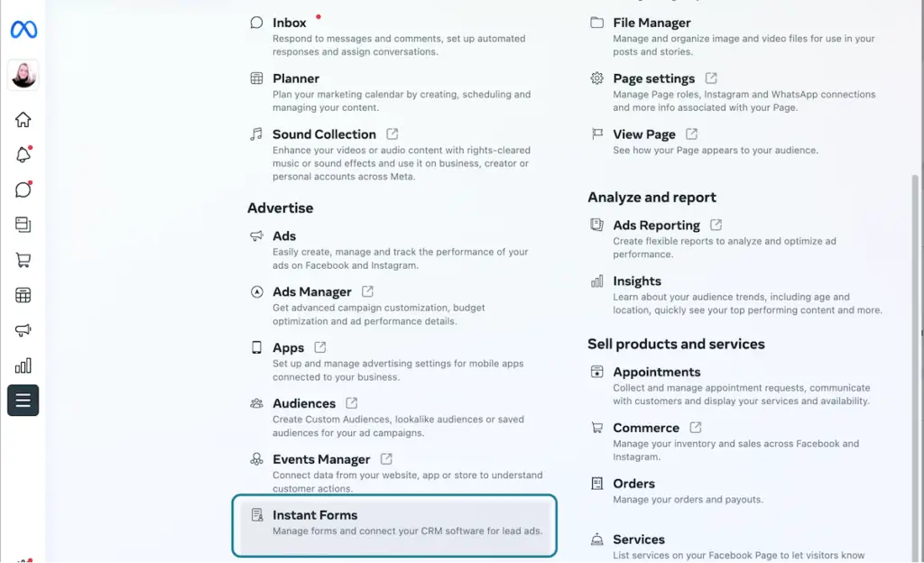View Insights via the bar chart icon

pyautogui.click(x=23, y=365)
